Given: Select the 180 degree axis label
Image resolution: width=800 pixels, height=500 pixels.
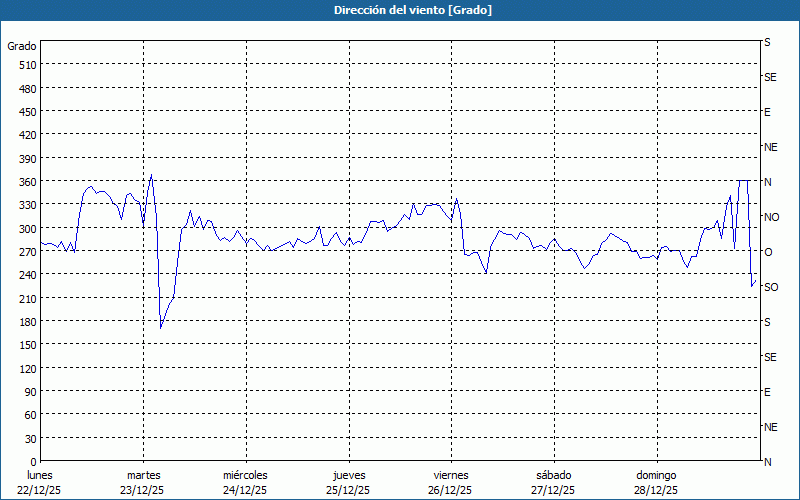Looking at the screenshot, I should pos(26,321).
